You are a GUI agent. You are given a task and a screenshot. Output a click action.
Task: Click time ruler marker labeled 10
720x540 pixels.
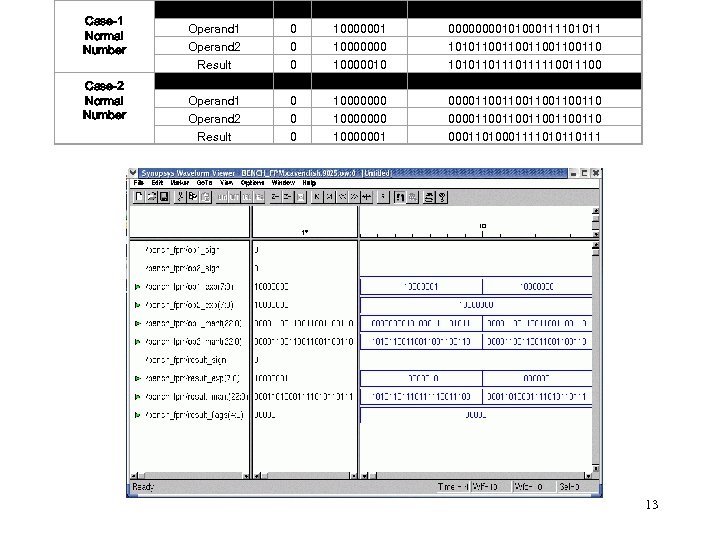483,226
